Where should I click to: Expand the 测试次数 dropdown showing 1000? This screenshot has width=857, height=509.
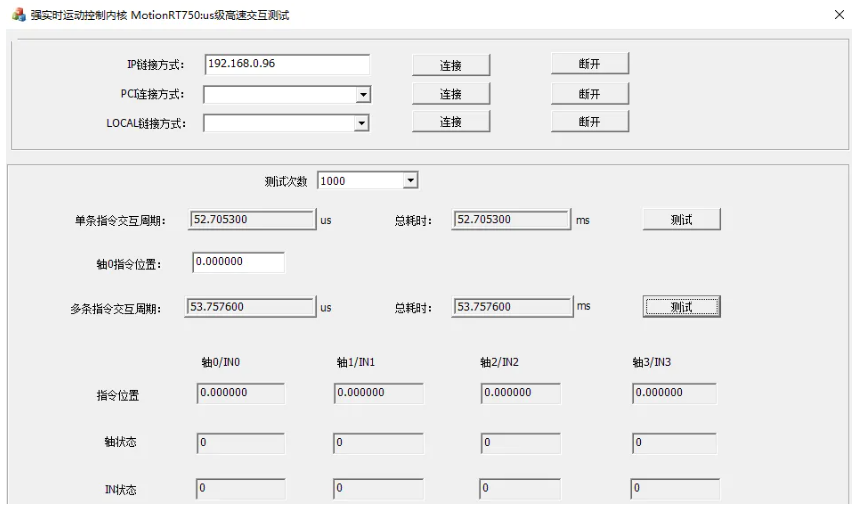(410, 180)
